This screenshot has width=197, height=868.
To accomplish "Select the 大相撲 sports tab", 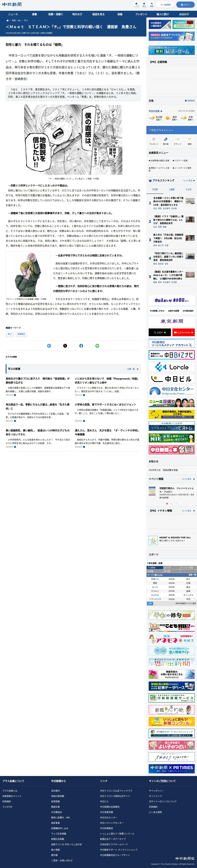I will (155, 571).
